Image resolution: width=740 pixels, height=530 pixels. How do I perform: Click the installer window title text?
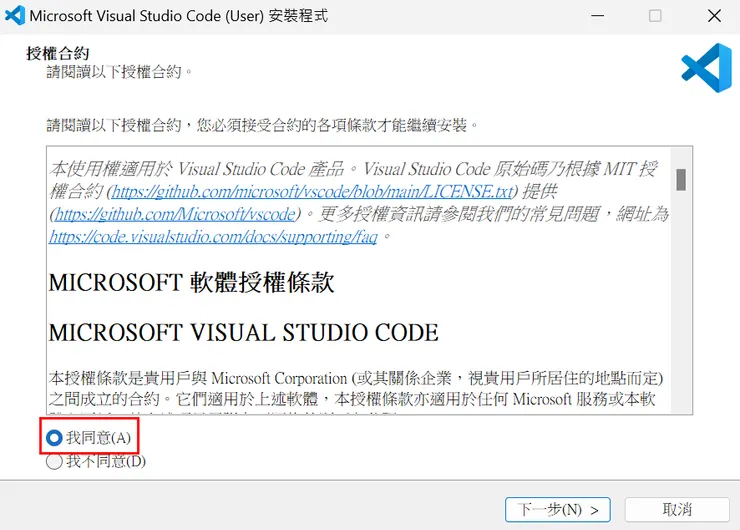[x=178, y=16]
